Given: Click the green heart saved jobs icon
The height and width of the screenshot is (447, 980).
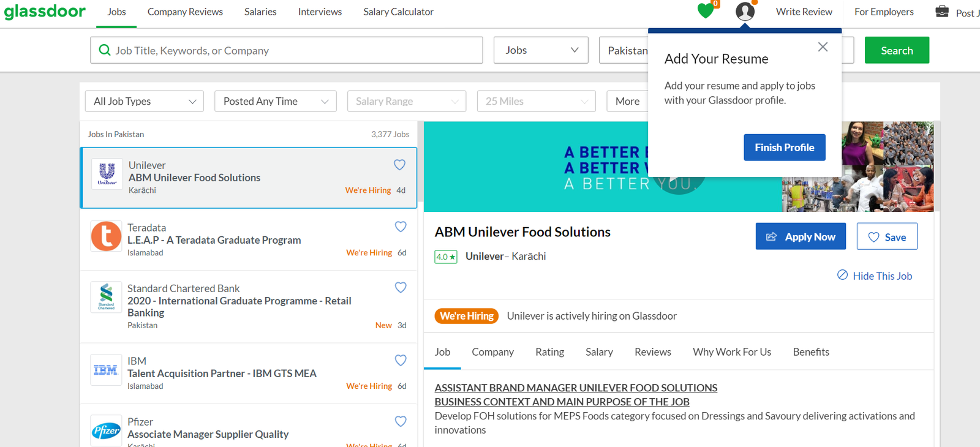Looking at the screenshot, I should (706, 11).
